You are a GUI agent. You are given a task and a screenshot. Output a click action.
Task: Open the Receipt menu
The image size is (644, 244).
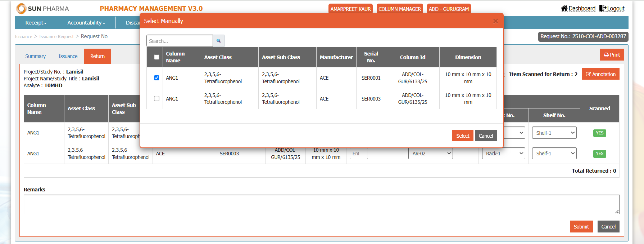[x=36, y=23]
